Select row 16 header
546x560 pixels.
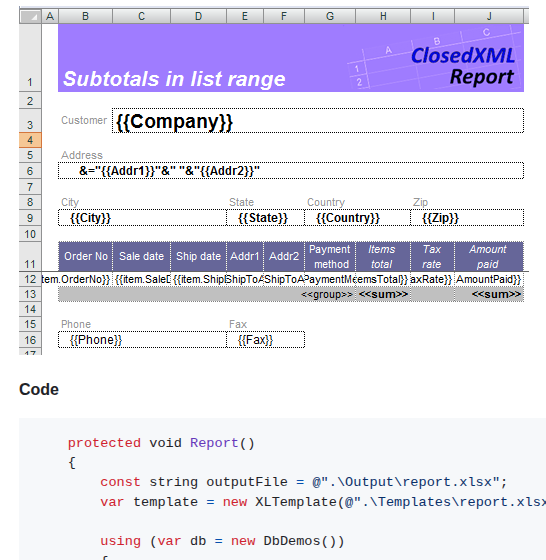pyautogui.click(x=30, y=340)
